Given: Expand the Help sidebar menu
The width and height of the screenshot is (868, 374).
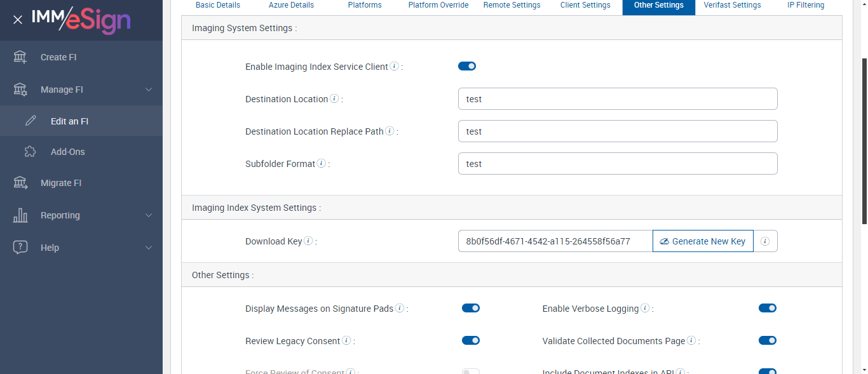Looking at the screenshot, I should 149,248.
